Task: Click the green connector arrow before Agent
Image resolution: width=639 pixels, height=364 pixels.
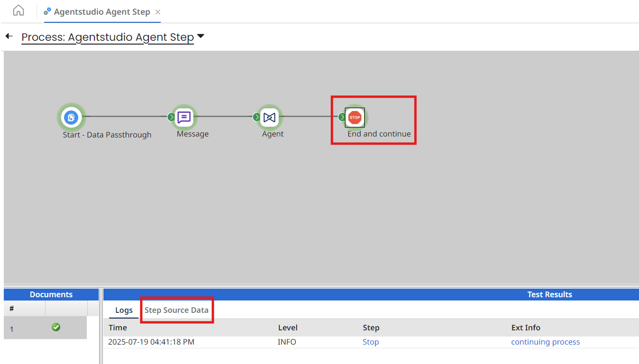Action: click(x=256, y=117)
